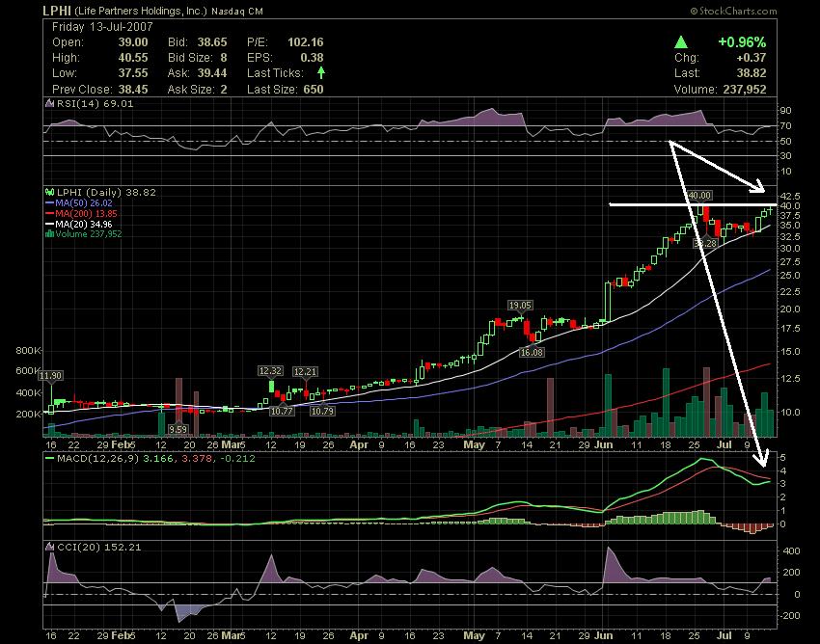Viewport: 820px width, 644px height.
Task: Click the green Last Ticks up arrow
Action: point(320,72)
